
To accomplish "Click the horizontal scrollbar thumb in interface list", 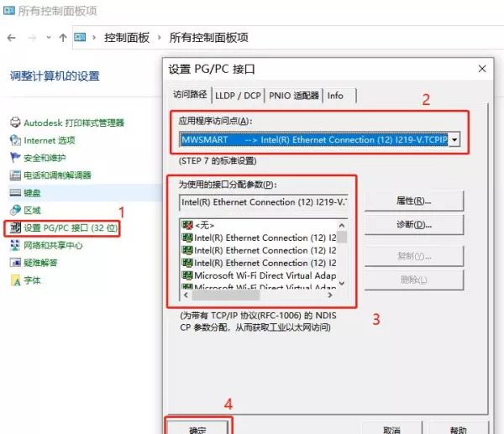I will [226, 295].
